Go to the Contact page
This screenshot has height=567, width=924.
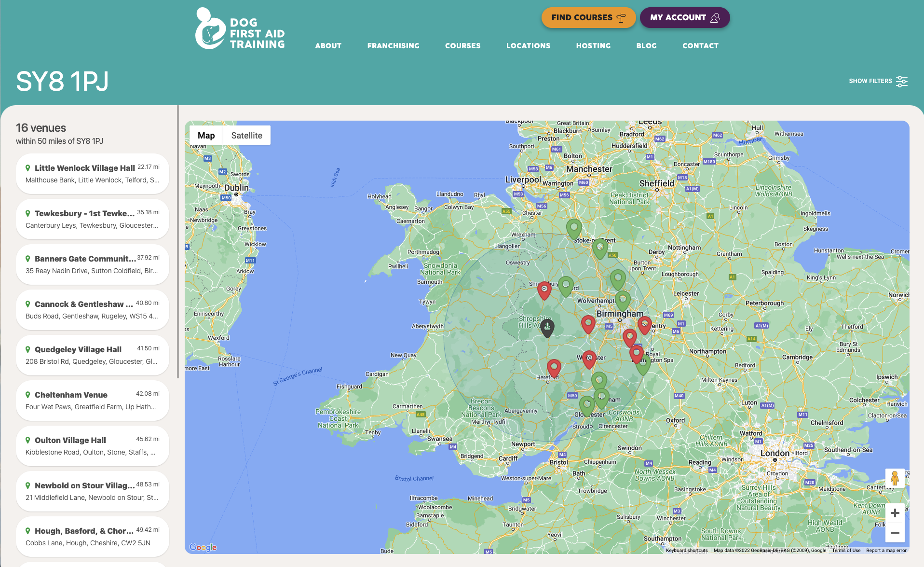[x=701, y=46]
